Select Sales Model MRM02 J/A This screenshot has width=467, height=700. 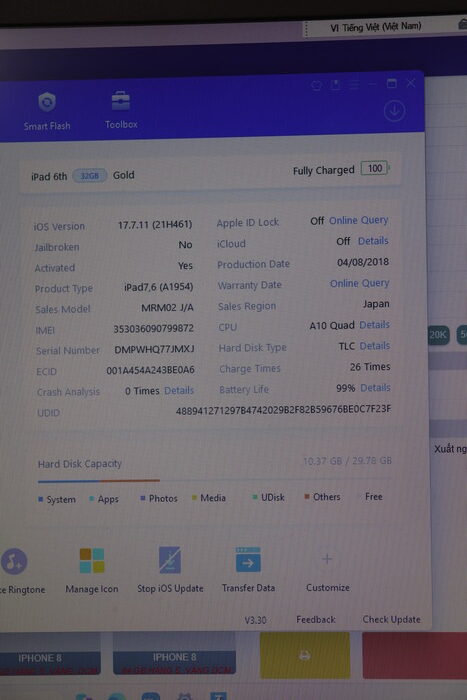coord(167,308)
